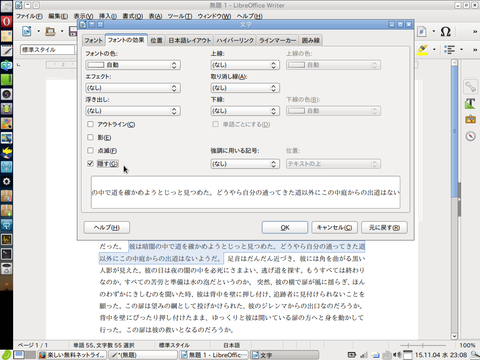Open the 下線 underline dropdown
Viewport: 480px width, 360px height.
(245, 111)
